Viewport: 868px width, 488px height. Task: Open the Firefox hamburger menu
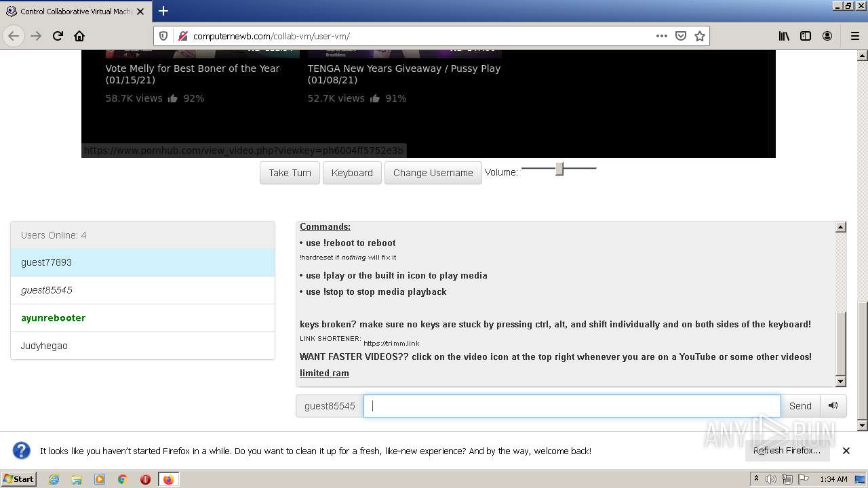click(x=855, y=36)
